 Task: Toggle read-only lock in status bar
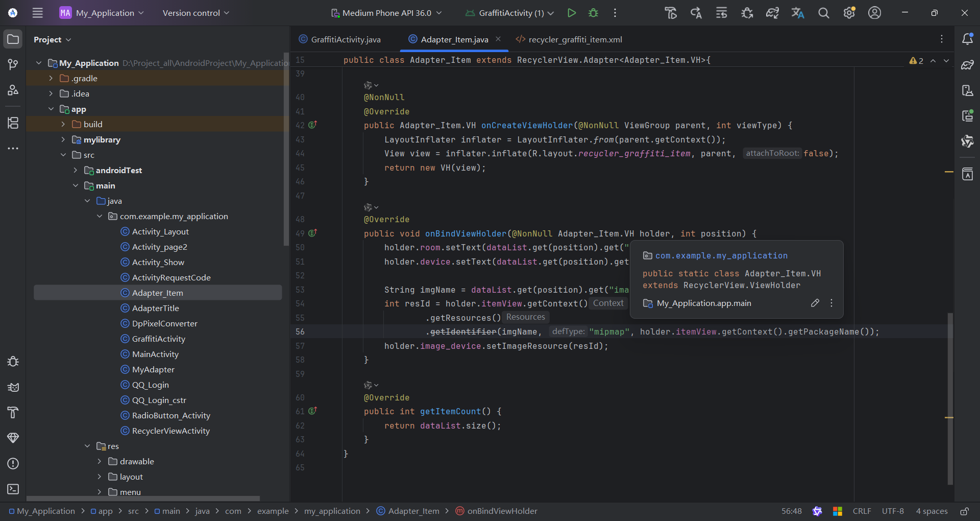click(964, 511)
